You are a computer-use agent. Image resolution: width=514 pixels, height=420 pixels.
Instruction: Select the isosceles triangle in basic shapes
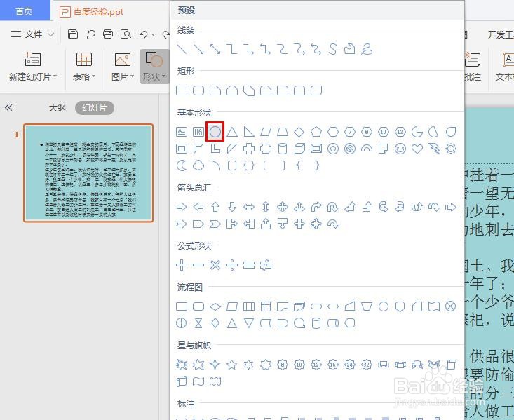[232, 132]
